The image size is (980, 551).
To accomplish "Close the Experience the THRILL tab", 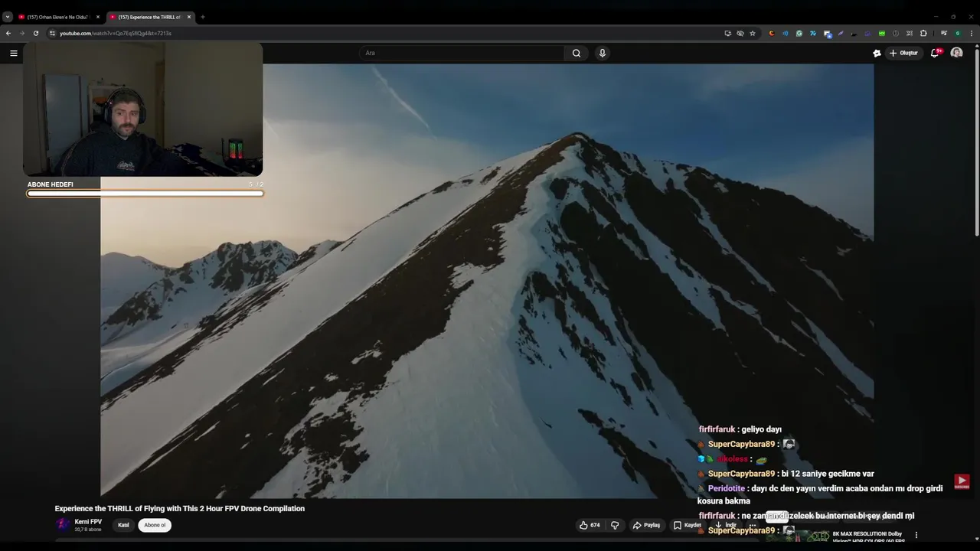I will (x=189, y=17).
